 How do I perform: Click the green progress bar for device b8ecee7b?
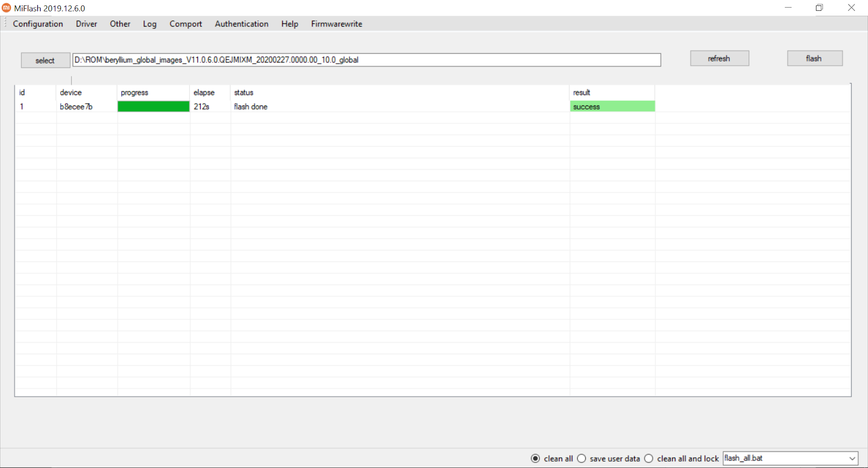tap(154, 106)
